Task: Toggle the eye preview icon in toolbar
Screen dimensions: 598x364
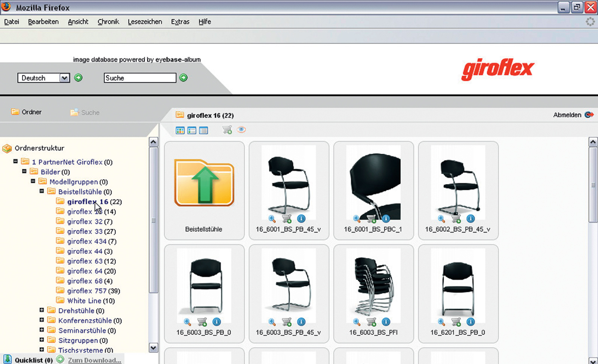Action: (x=241, y=130)
